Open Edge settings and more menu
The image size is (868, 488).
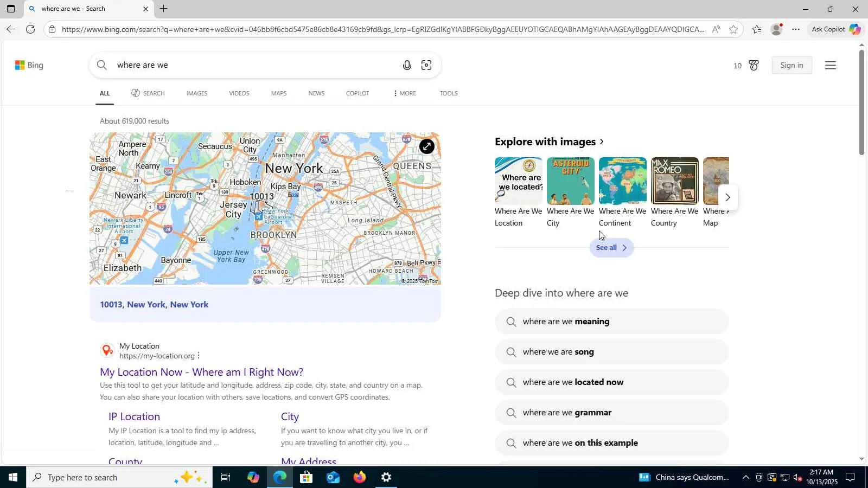(x=796, y=29)
